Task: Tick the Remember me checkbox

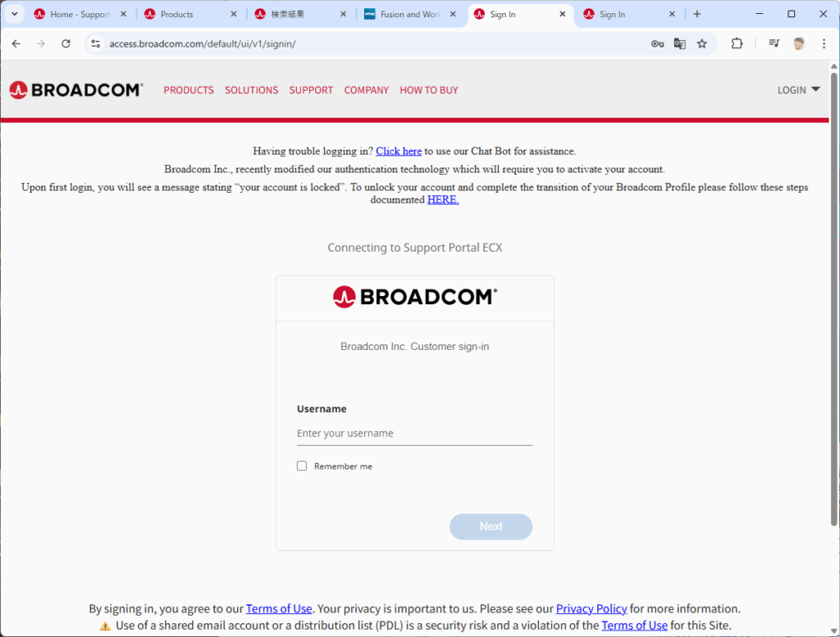Action: [302, 466]
